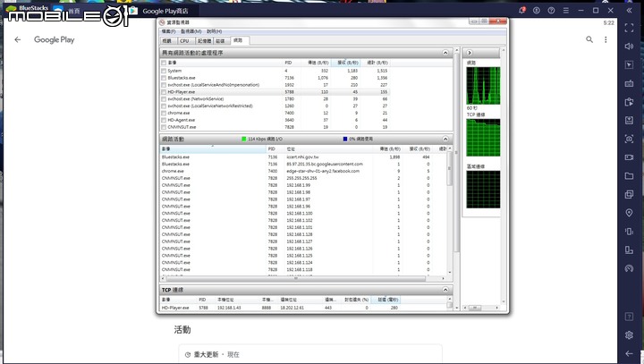This screenshot has height=364, width=644.
Task: Open sidebar help question-mark icon near bottom
Action: pos(629,317)
